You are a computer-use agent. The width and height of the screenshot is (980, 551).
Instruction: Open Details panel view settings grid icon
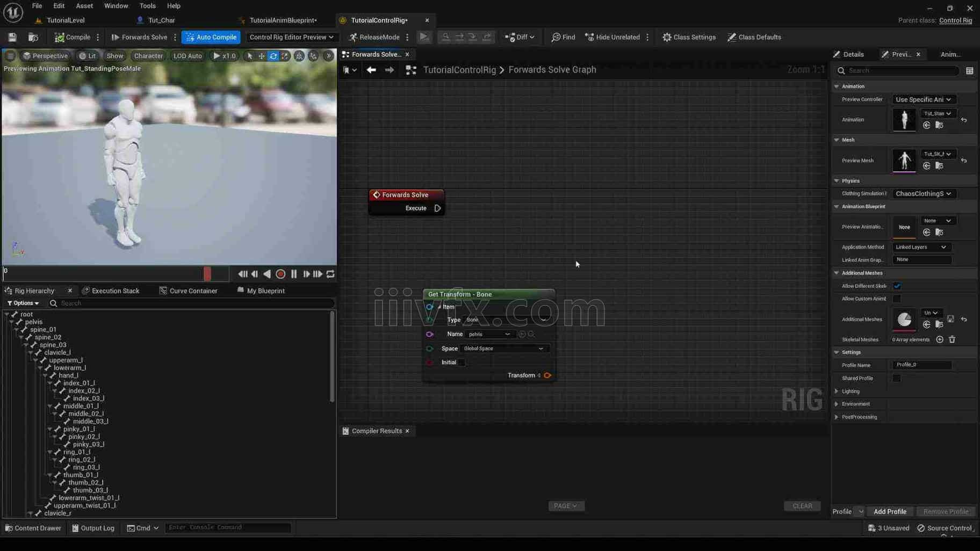point(970,71)
